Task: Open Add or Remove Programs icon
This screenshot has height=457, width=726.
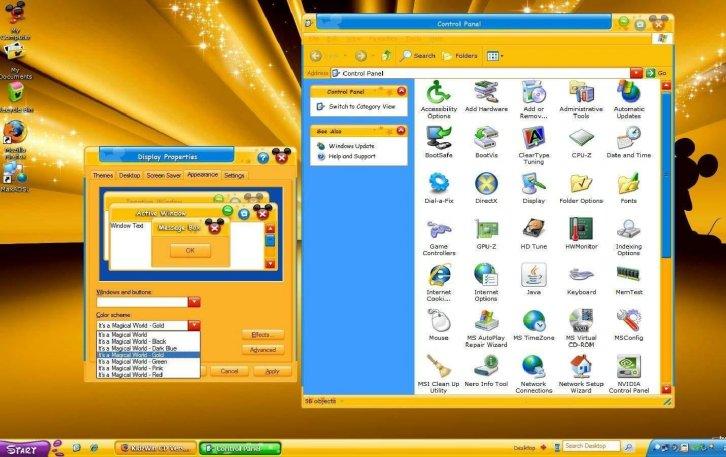Action: click(533, 99)
